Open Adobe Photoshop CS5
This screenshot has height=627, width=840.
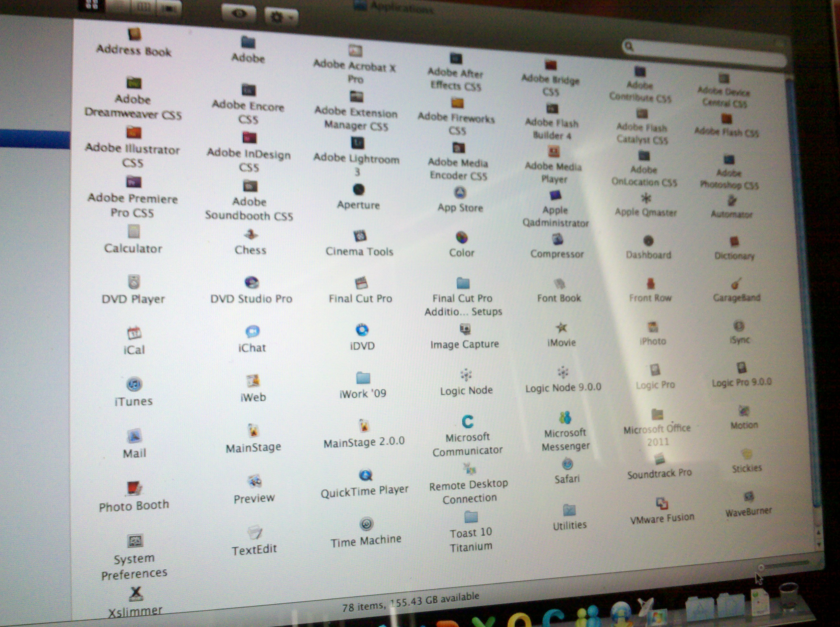729,159
